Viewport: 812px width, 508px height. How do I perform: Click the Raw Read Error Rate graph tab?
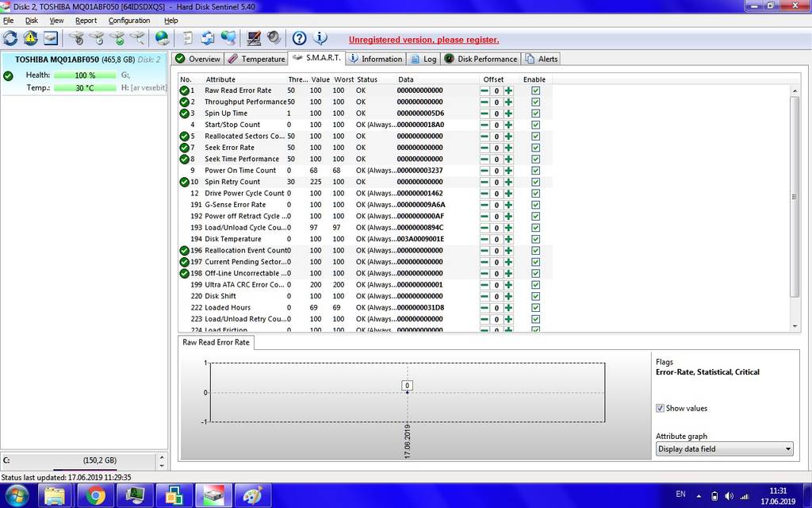click(216, 342)
